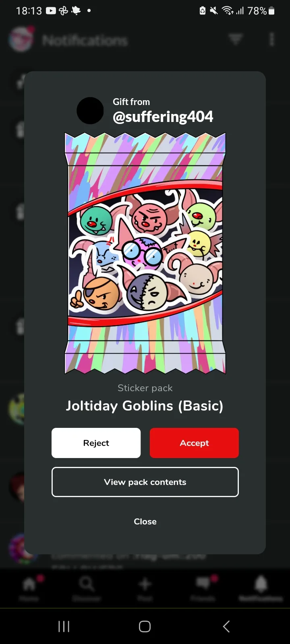Tap the battery percentage in status bar

pyautogui.click(x=257, y=11)
